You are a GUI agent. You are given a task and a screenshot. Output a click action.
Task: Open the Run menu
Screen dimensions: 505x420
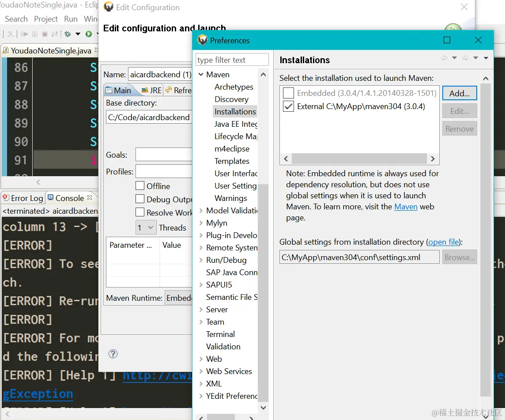click(x=71, y=19)
